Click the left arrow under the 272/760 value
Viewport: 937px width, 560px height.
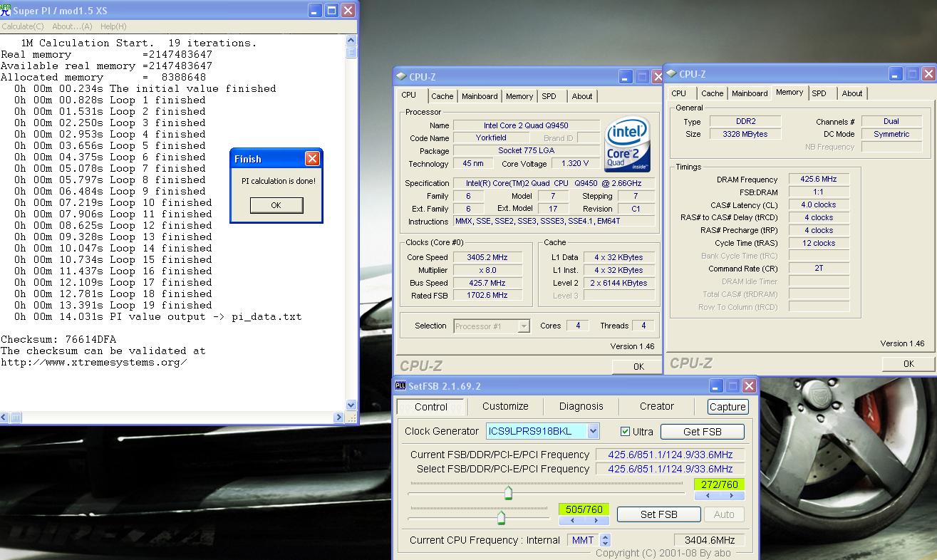coord(706,495)
